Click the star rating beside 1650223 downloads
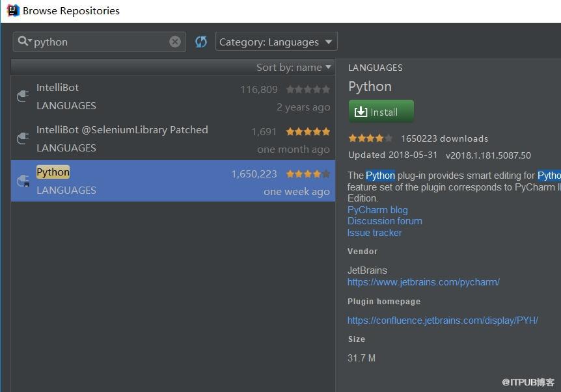The height and width of the screenshot is (392, 561). click(370, 138)
